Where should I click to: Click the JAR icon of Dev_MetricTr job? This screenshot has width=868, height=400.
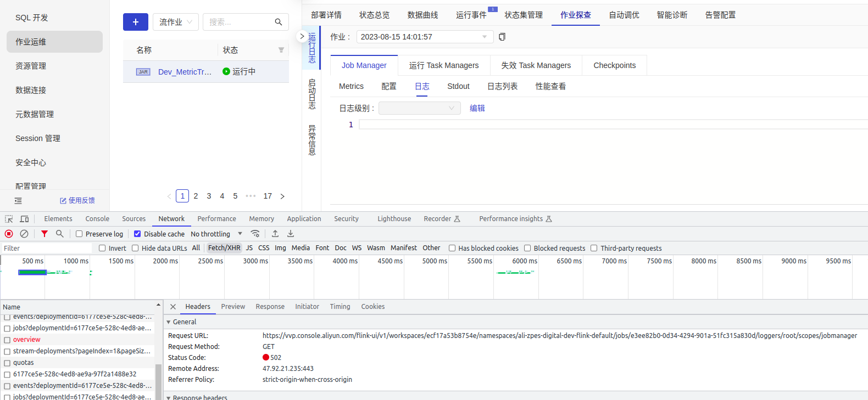(x=143, y=72)
